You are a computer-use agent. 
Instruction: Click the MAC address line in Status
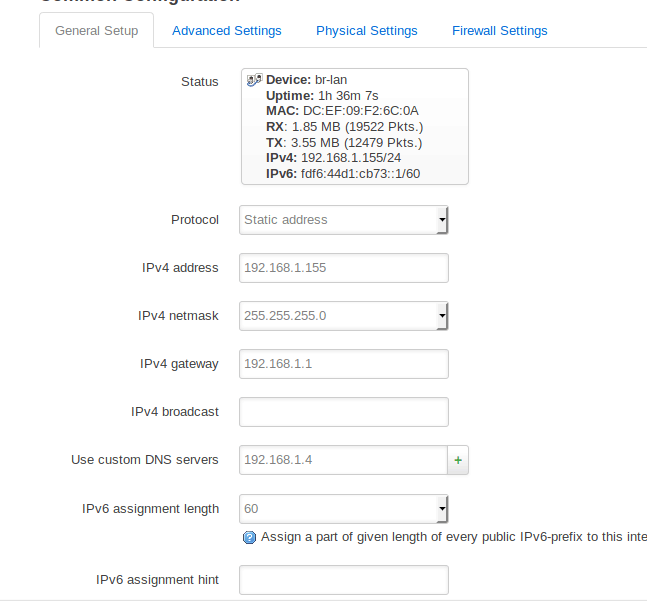tap(342, 111)
